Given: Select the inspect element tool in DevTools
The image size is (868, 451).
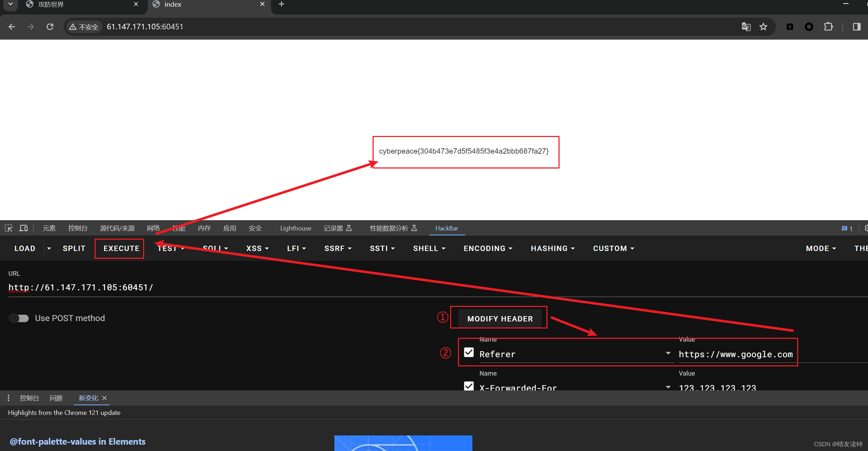Looking at the screenshot, I should click(x=8, y=228).
